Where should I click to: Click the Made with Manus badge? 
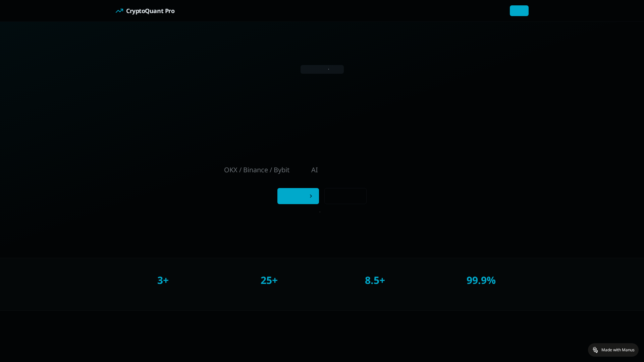[613, 350]
